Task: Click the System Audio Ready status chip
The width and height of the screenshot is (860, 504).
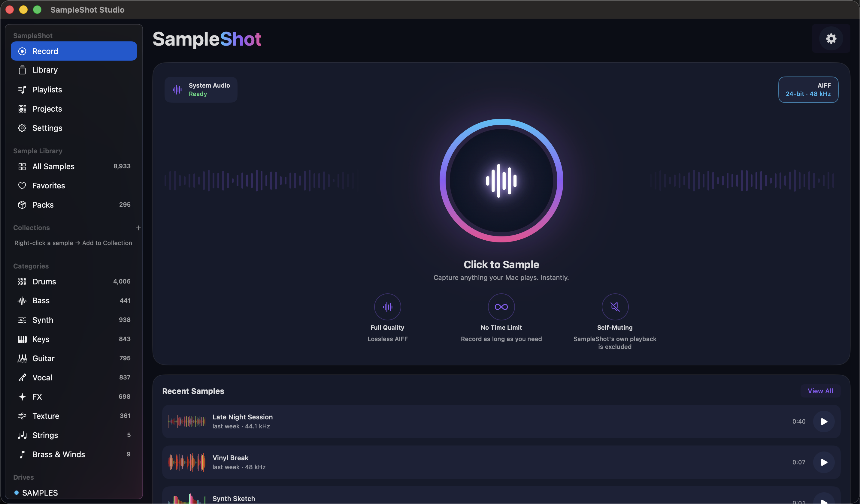Action: [x=201, y=90]
